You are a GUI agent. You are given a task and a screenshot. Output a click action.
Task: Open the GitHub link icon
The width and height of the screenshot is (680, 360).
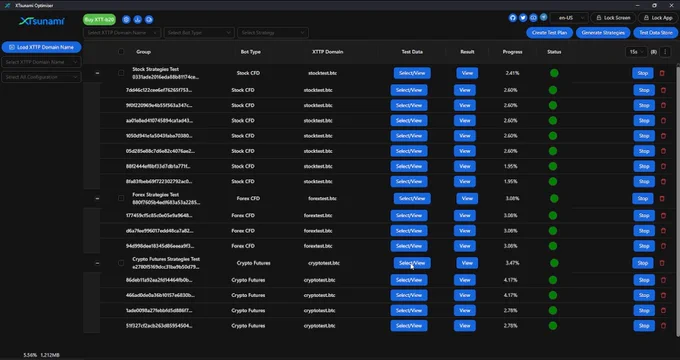tap(513, 18)
